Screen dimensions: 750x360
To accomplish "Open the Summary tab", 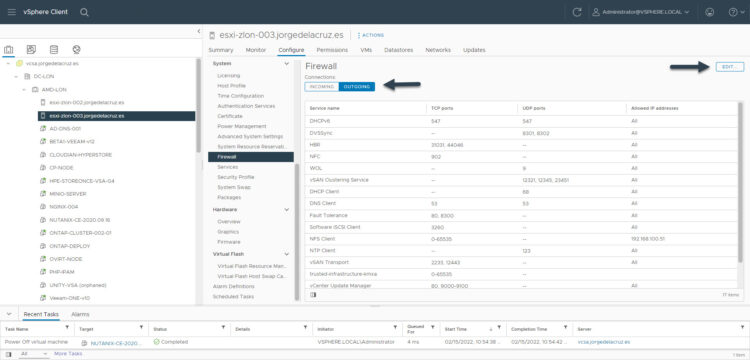I will 221,50.
